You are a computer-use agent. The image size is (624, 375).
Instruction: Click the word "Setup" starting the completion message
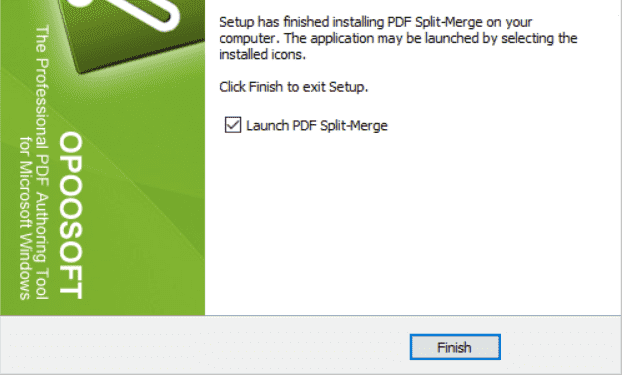(236, 22)
